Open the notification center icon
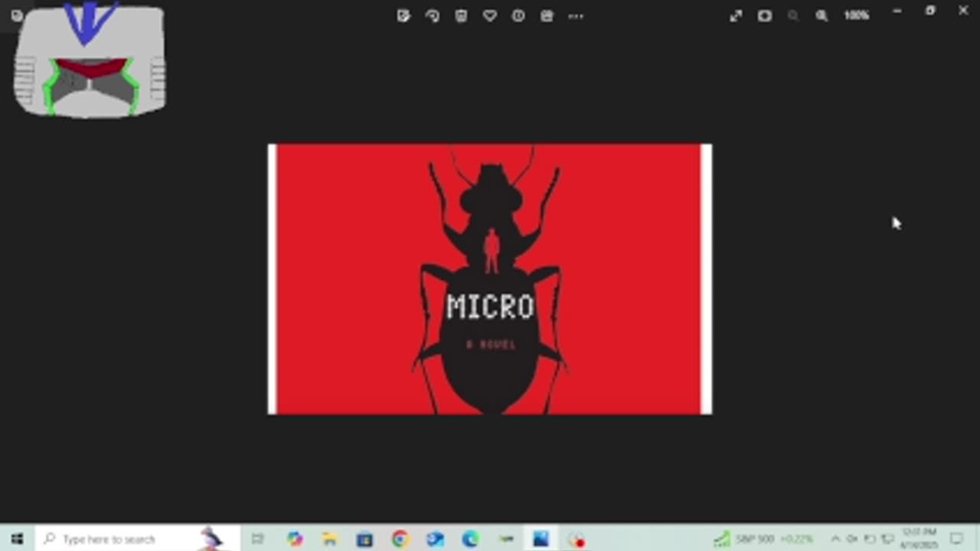The image size is (980, 551). click(x=957, y=539)
